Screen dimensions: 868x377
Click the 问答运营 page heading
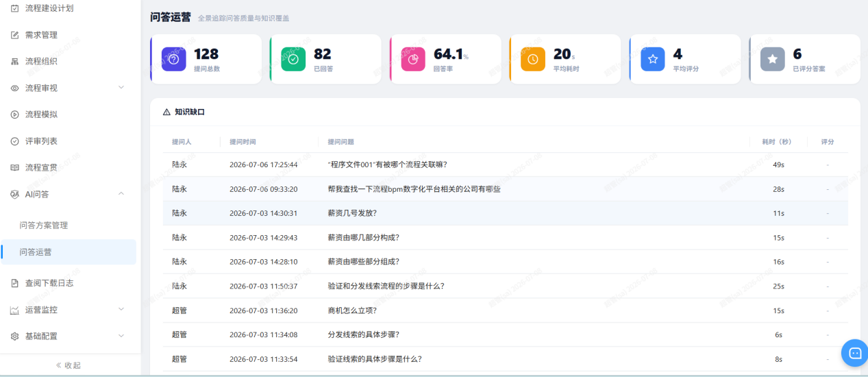171,17
